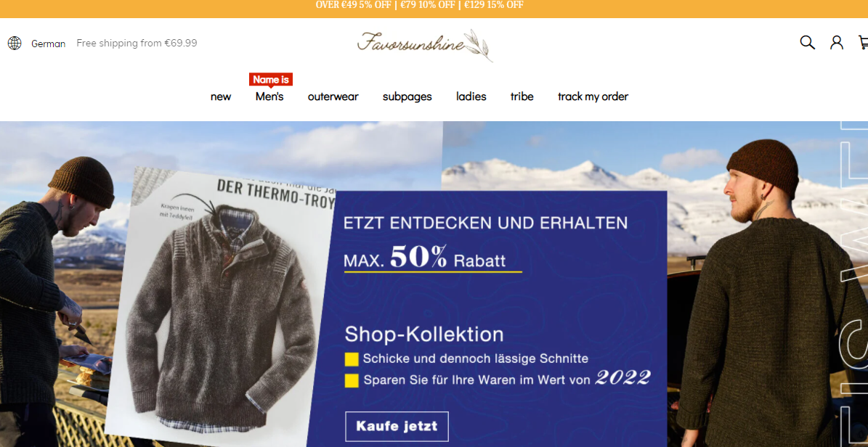The height and width of the screenshot is (447, 868).
Task: Click the track my order link
Action: click(593, 97)
